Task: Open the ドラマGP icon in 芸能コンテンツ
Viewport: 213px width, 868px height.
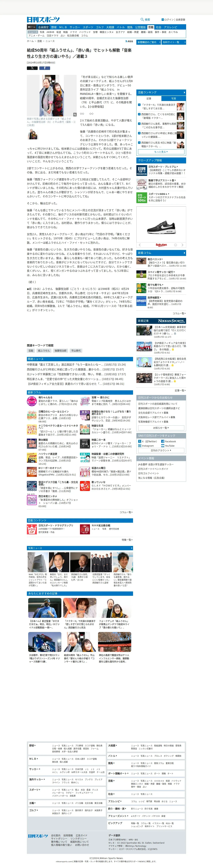Action: [32, 529]
